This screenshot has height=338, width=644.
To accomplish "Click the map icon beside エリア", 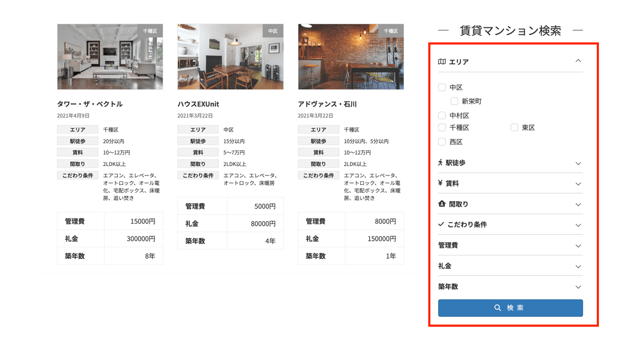I will pos(441,62).
